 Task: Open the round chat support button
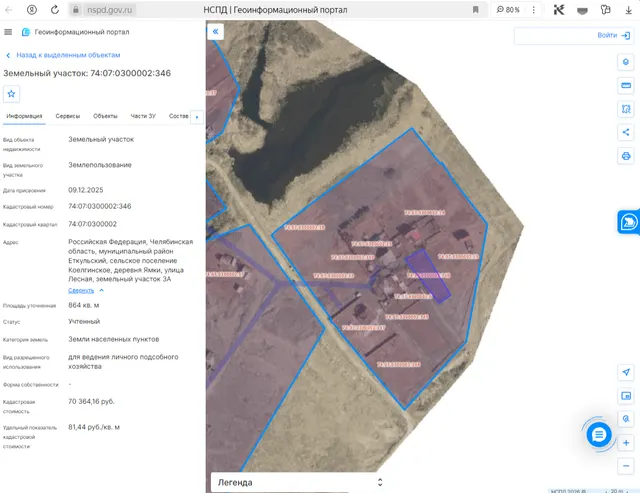coord(599,435)
